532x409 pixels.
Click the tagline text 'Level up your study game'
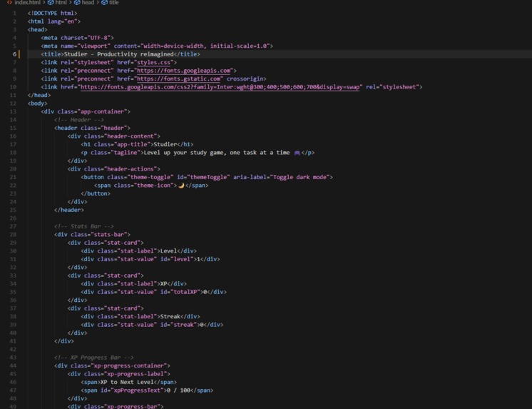[183, 153]
